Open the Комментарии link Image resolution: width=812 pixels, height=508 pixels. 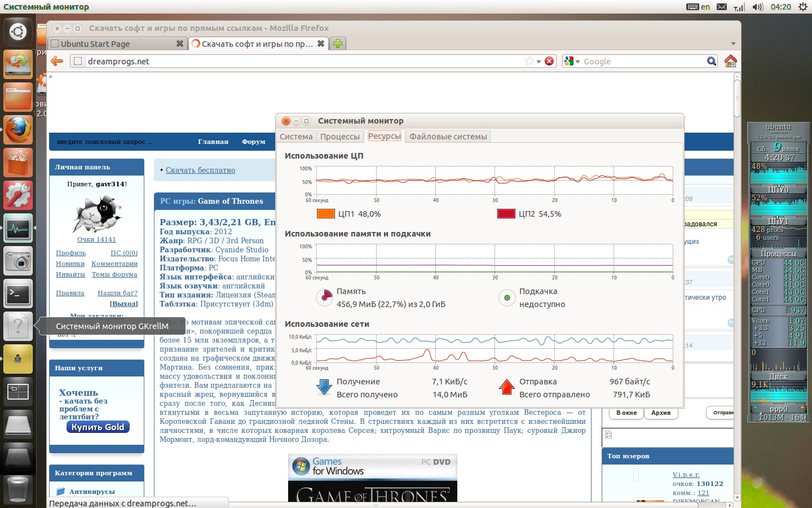click(x=114, y=264)
